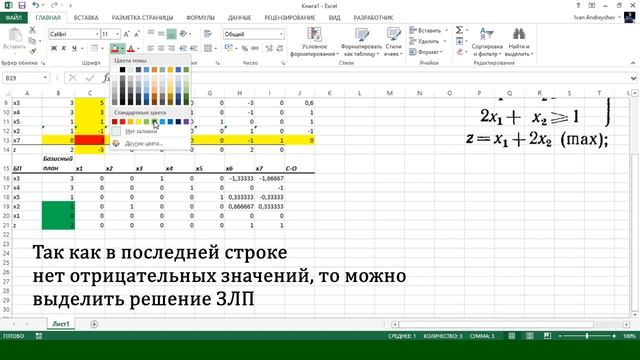
Task: Add a new sheet with the plus icon
Action: click(x=94, y=324)
